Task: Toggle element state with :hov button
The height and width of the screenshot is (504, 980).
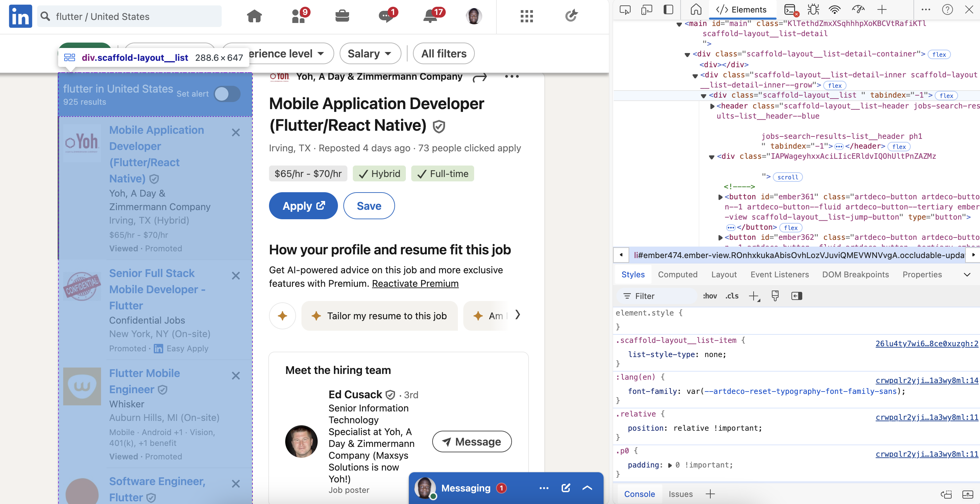Action: [710, 296]
